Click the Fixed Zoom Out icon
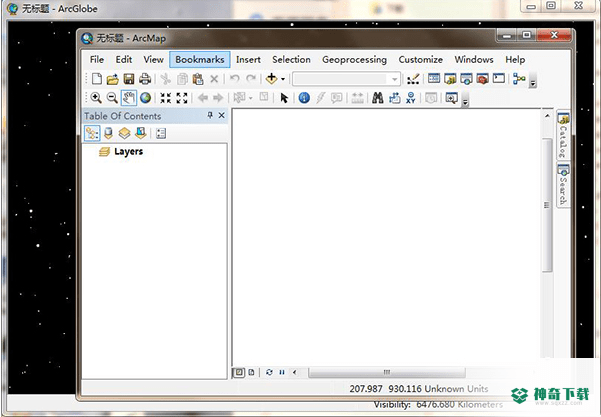The width and height of the screenshot is (601, 417). (182, 98)
